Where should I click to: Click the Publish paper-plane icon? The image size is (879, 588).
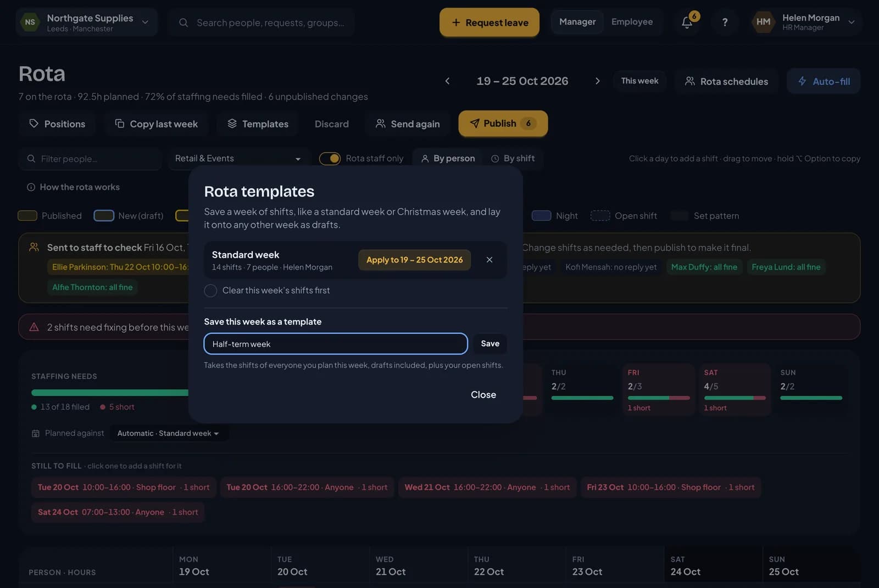(475, 124)
